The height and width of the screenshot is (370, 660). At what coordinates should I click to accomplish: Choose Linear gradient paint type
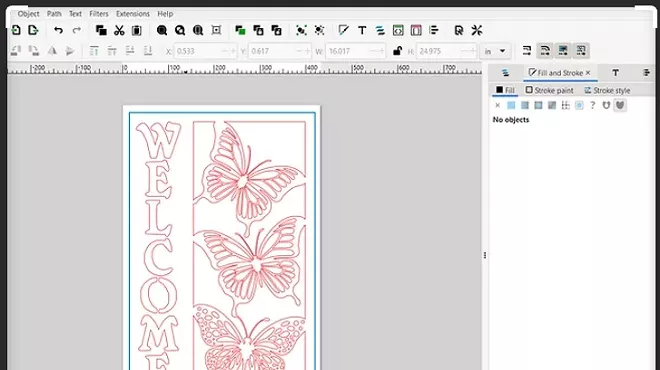524,105
